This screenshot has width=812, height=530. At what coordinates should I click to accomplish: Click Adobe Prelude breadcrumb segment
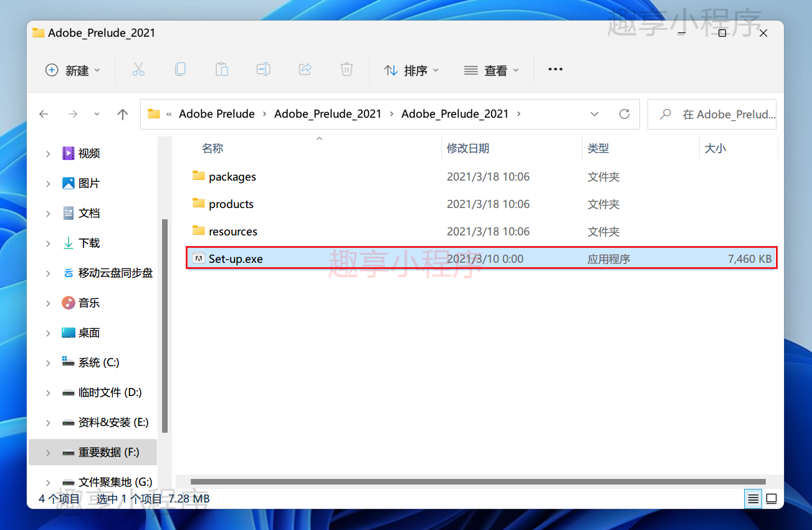click(x=217, y=114)
